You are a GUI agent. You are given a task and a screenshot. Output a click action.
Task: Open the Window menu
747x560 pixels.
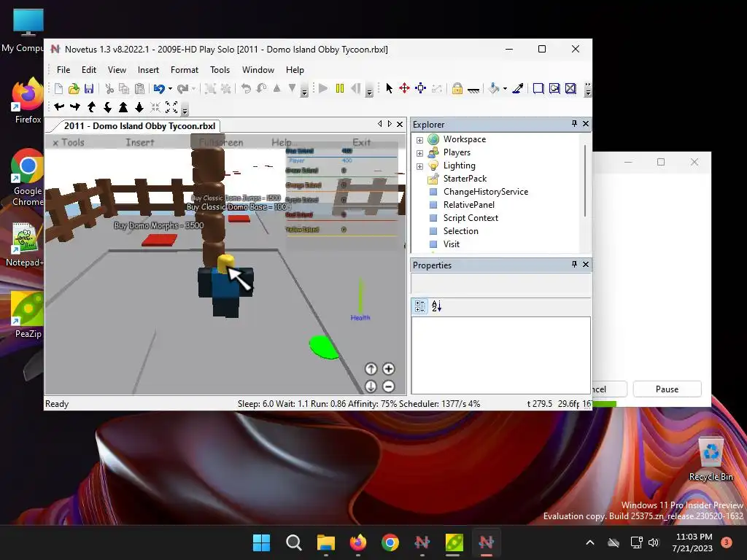(x=258, y=70)
